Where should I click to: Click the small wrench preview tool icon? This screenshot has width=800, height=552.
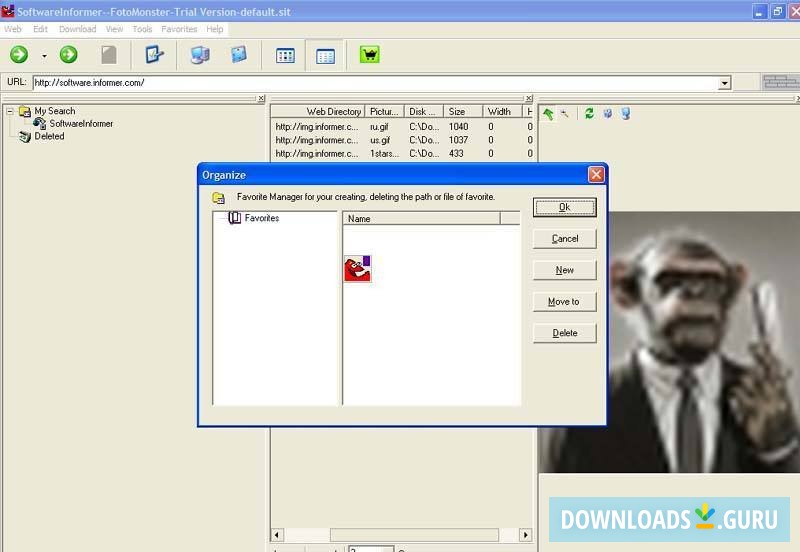tap(564, 113)
